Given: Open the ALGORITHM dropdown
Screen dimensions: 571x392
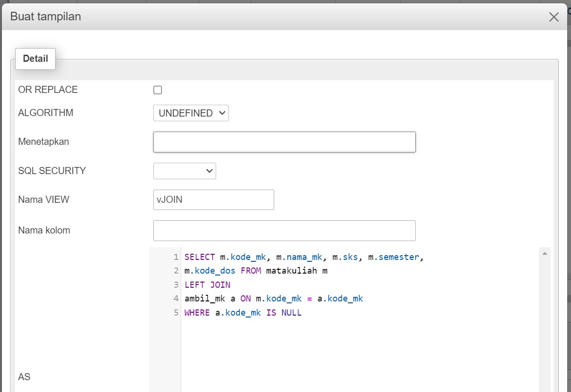Looking at the screenshot, I should coord(191,113).
